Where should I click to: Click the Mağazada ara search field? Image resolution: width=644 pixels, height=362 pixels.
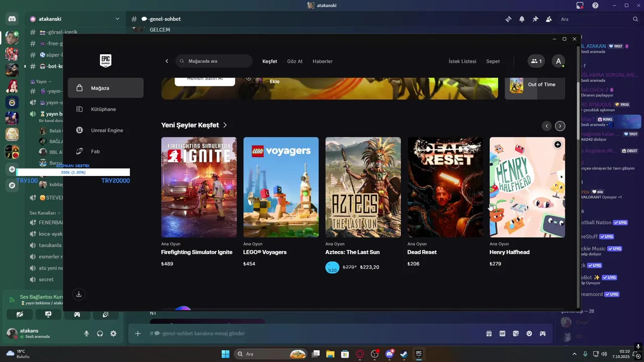[x=214, y=61]
